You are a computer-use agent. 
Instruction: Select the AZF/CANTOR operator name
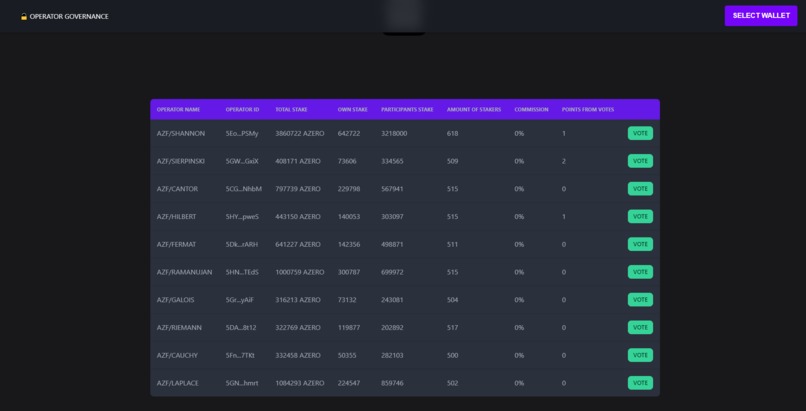pos(177,189)
